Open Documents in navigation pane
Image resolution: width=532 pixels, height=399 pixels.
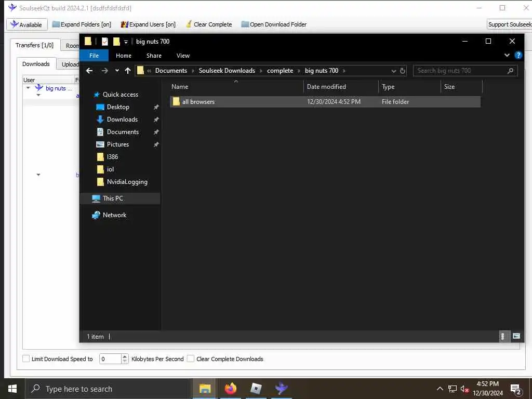point(123,132)
